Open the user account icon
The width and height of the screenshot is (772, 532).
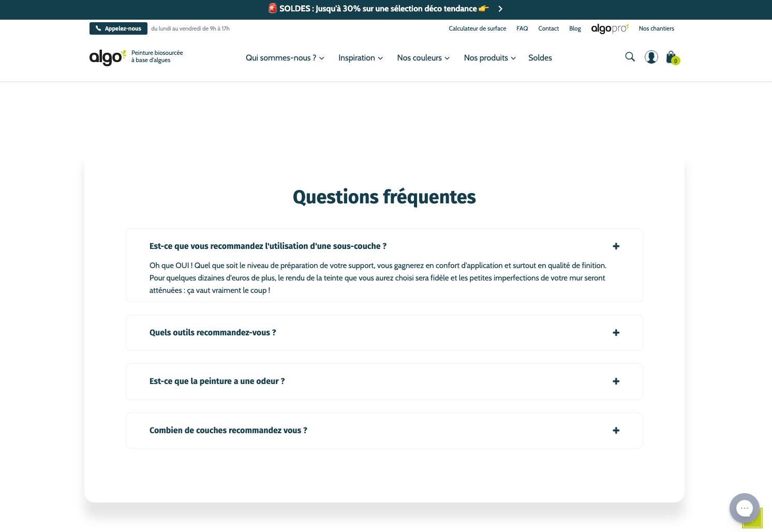(651, 57)
